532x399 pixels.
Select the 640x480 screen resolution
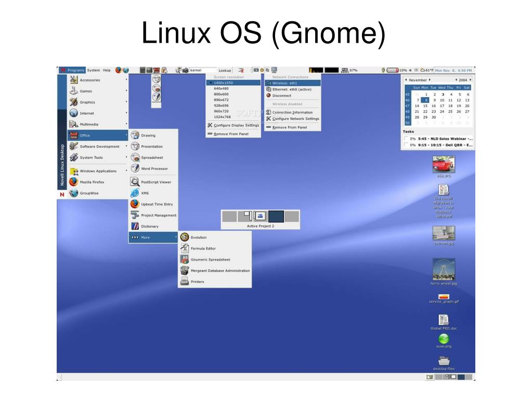[x=233, y=88]
